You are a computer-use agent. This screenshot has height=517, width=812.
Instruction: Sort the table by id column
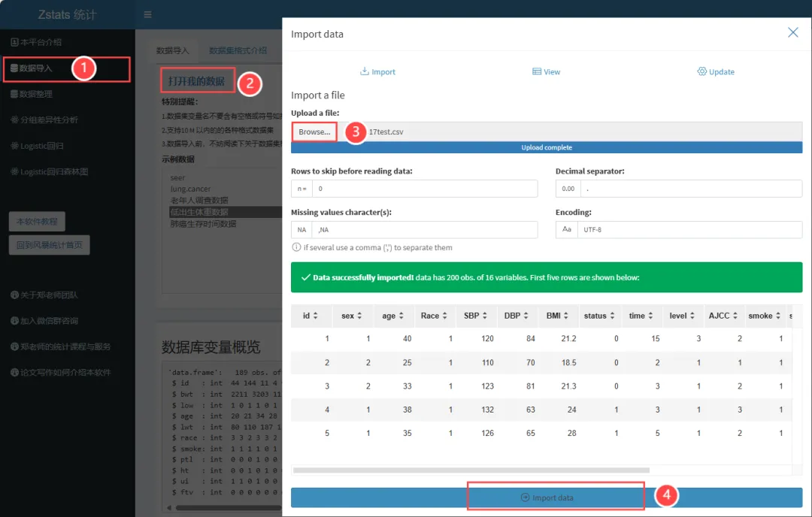[x=311, y=316]
